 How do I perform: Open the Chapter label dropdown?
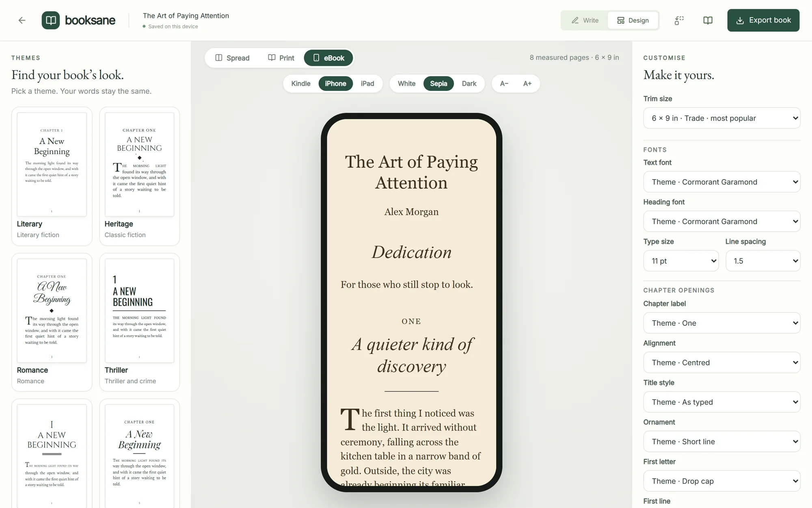point(722,323)
